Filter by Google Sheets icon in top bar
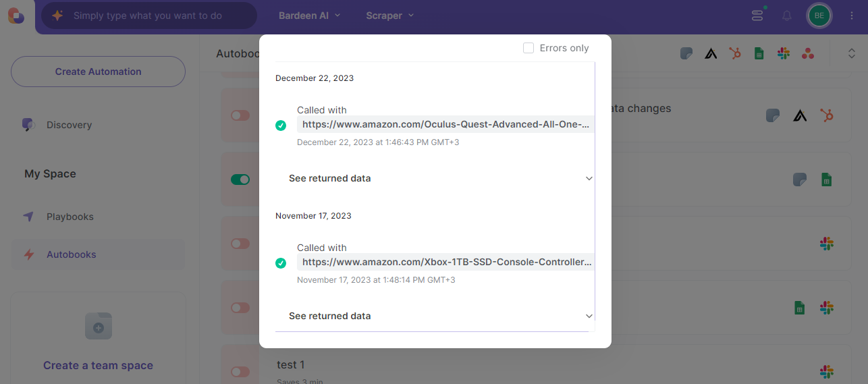Viewport: 868px width, 384px height. point(759,53)
